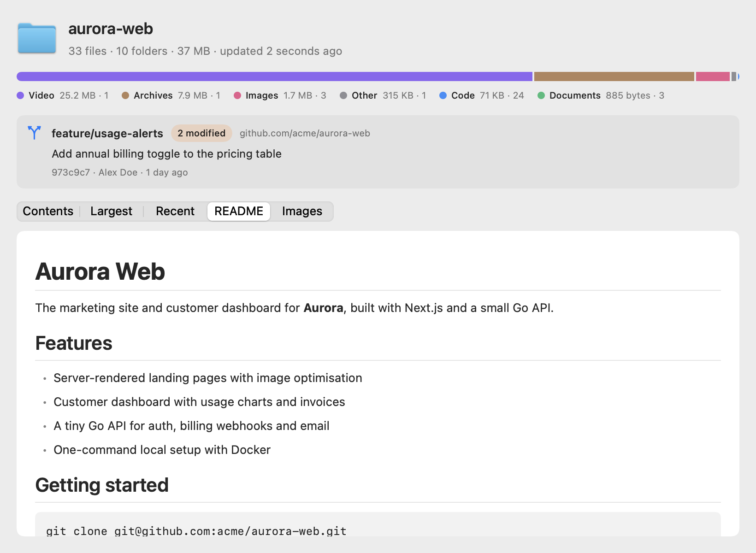Viewport: 756px width, 553px height.
Task: Click the Archives 7.9 MB legend label
Action: [x=177, y=95]
